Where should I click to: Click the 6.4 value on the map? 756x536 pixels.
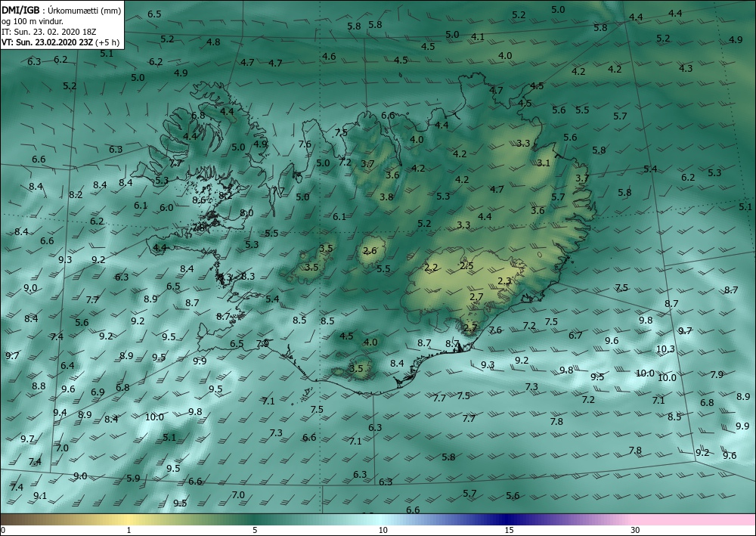point(67,365)
